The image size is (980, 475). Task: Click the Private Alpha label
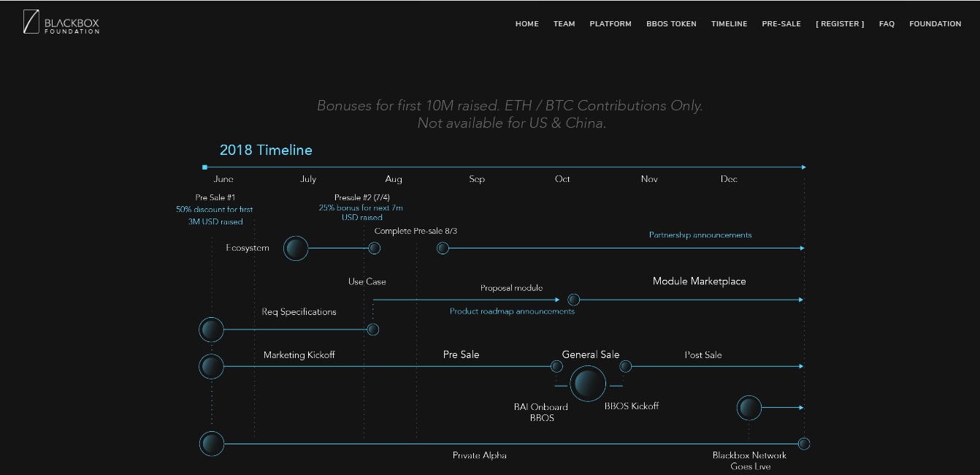(x=480, y=455)
